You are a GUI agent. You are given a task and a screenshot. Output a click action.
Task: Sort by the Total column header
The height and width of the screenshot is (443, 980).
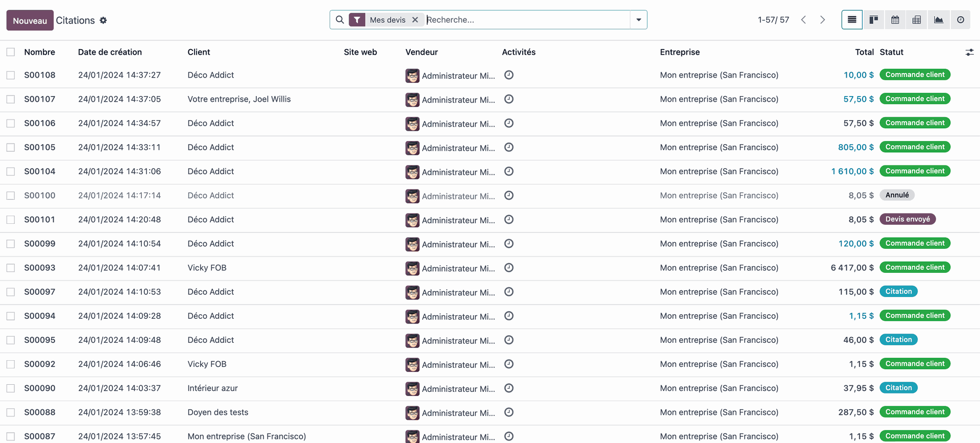(x=864, y=52)
